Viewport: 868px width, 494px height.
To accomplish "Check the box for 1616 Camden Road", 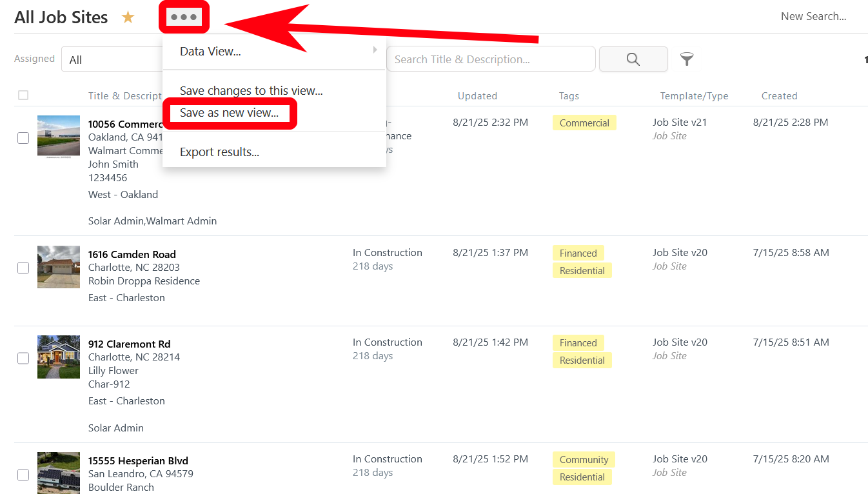I will click(x=23, y=268).
